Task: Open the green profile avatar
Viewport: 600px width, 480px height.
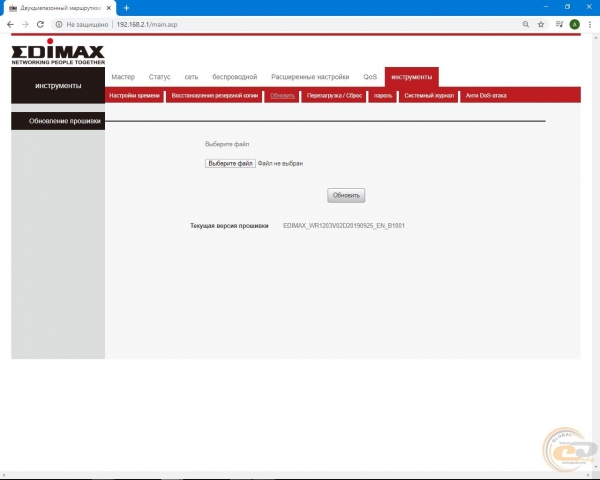Action: (x=574, y=24)
